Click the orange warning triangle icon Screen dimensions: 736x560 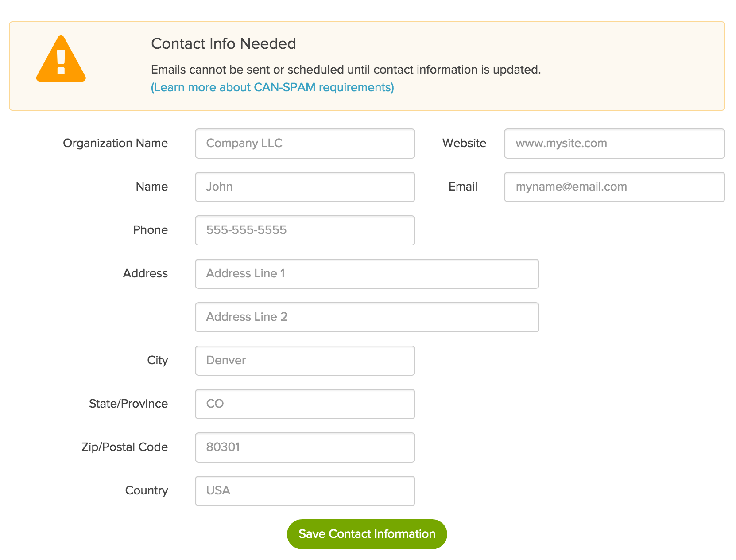pos(61,60)
